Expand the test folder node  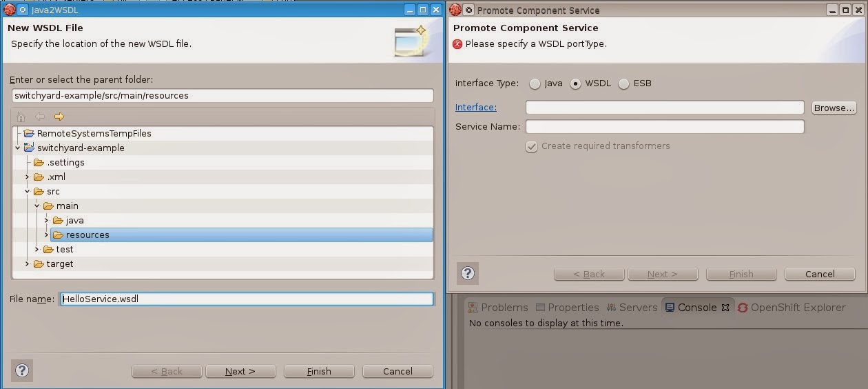[x=37, y=250]
